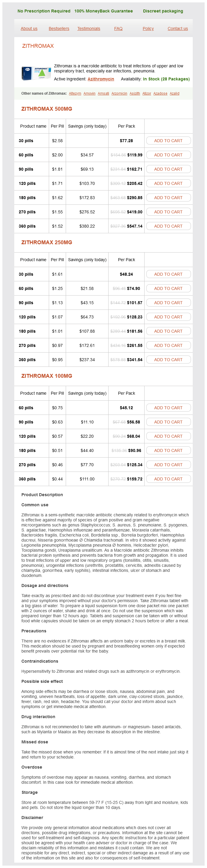Open the FAQ navigation link

coord(118,29)
